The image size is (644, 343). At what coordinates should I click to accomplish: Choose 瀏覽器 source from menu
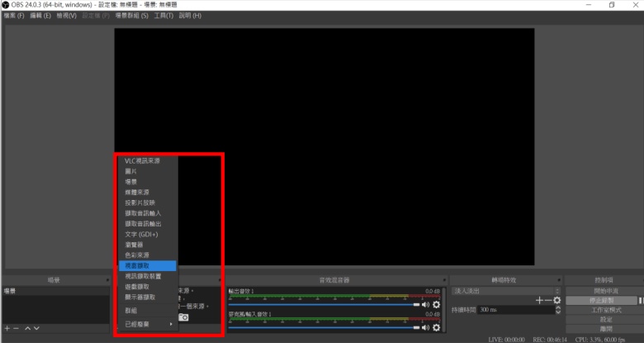pos(148,245)
